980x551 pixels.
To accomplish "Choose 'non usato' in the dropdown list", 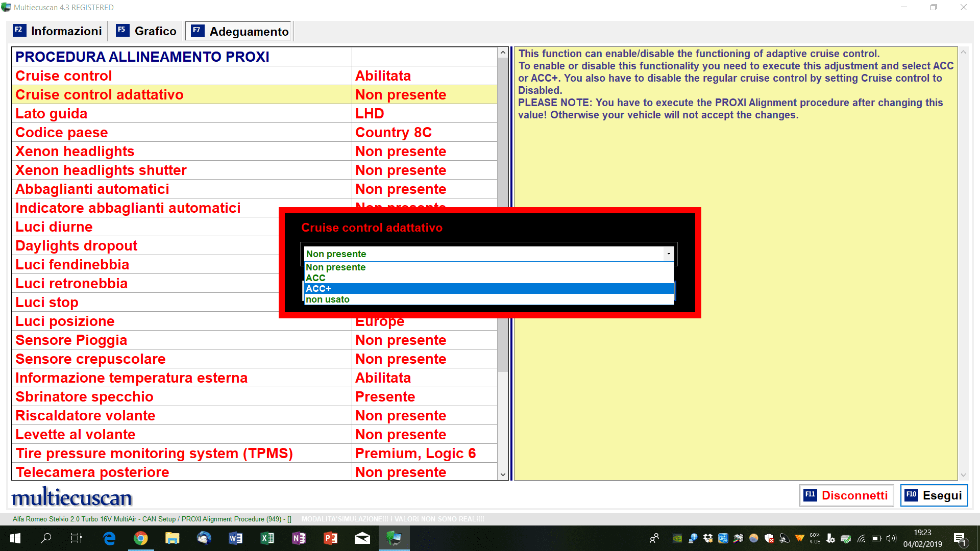I will [489, 299].
